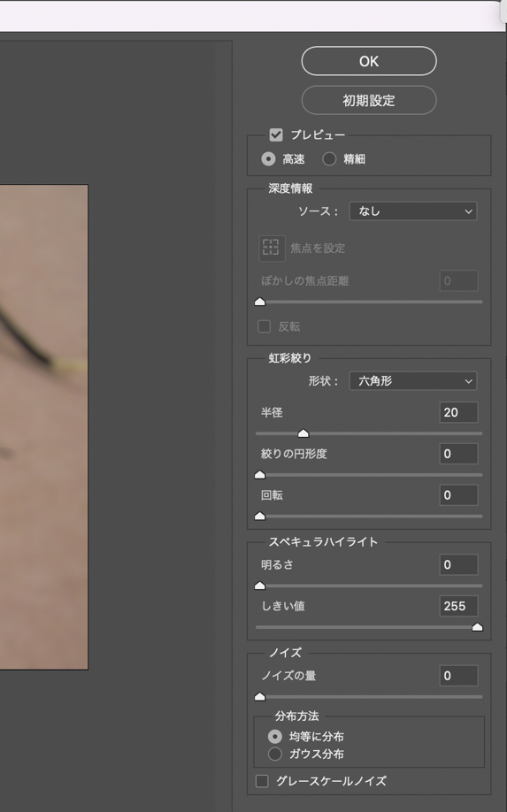
Task: Click the 半径 value field
Action: 458,412
